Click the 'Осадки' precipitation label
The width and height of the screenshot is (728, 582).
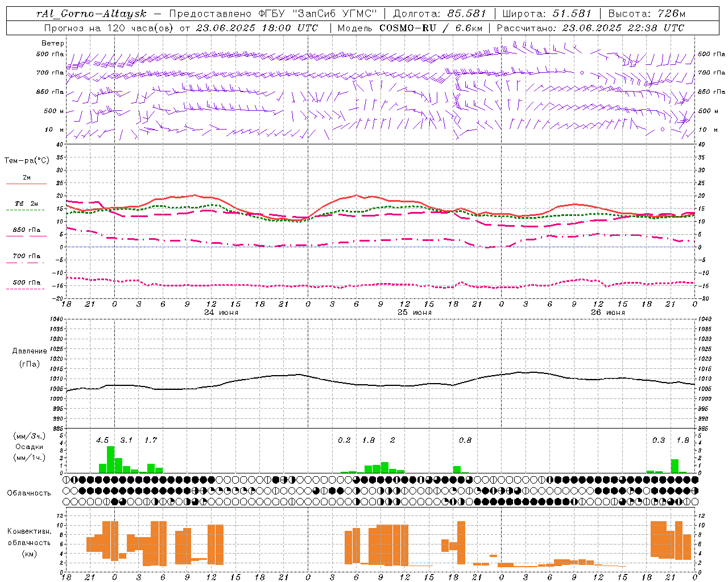[x=29, y=447]
